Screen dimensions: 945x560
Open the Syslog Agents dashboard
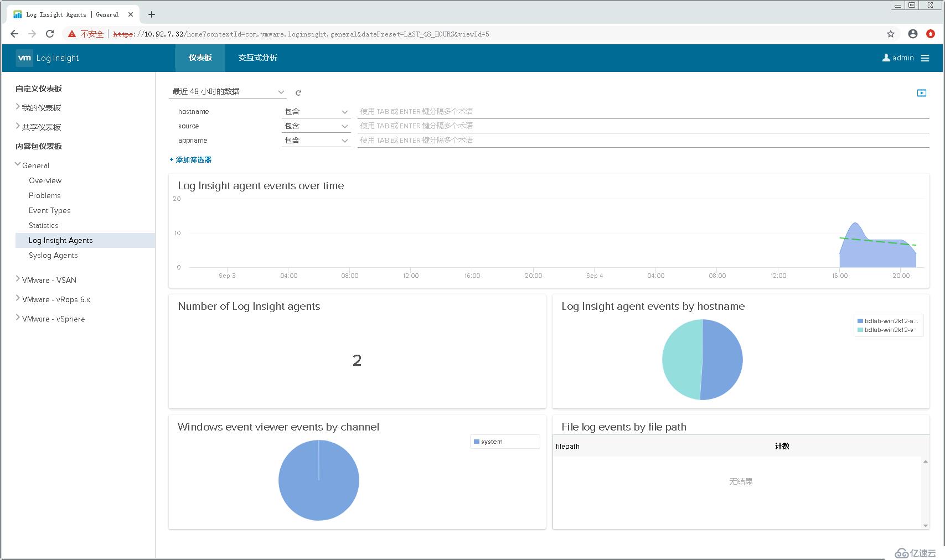(53, 255)
